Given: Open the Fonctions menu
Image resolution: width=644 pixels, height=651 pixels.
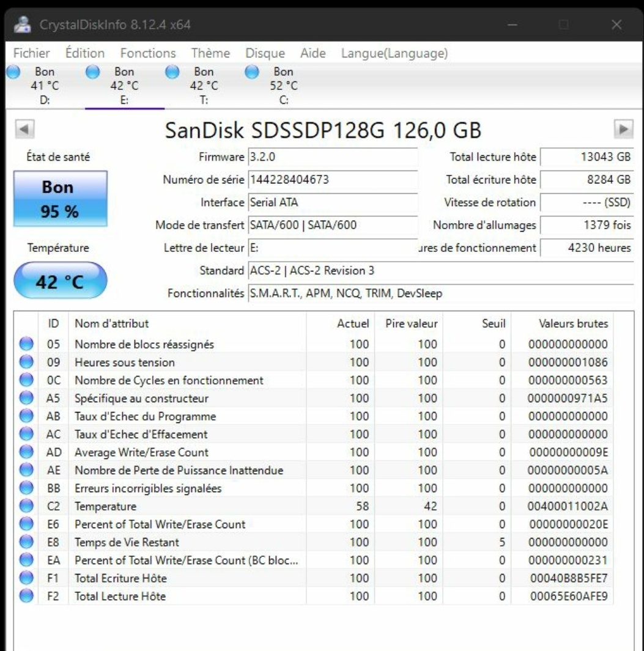Looking at the screenshot, I should pyautogui.click(x=147, y=54).
